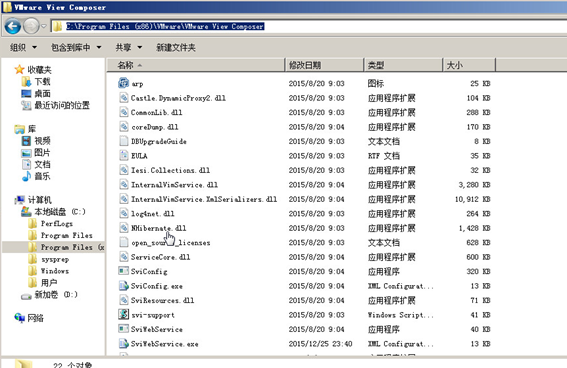Click the 图标 type cell for arp
The width and height of the screenshot is (567, 368).
(376, 84)
